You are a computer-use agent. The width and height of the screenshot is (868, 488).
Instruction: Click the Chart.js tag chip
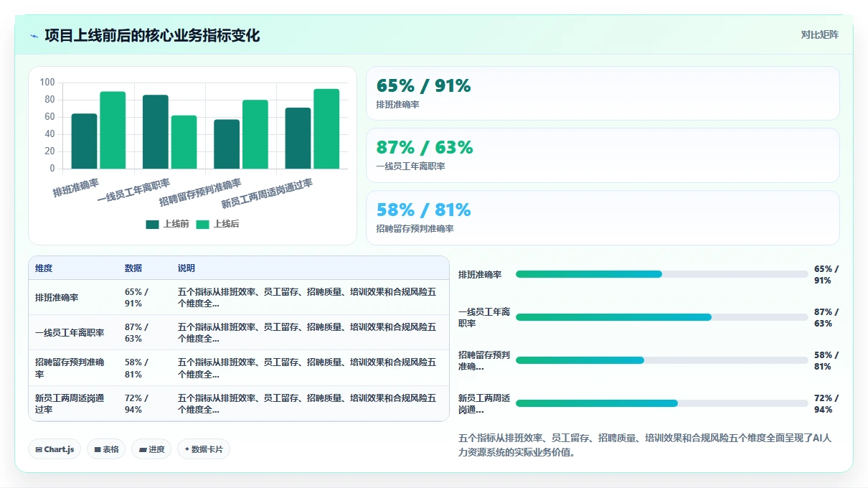click(x=55, y=449)
